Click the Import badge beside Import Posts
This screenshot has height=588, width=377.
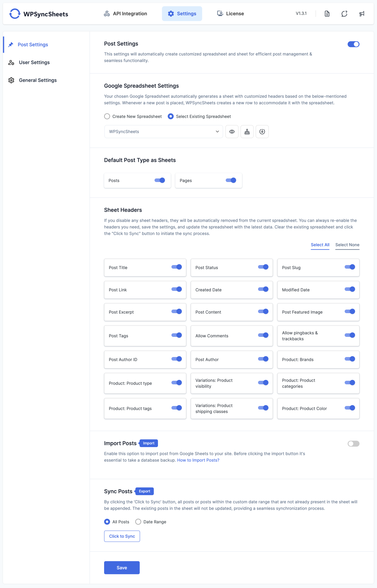click(x=148, y=443)
